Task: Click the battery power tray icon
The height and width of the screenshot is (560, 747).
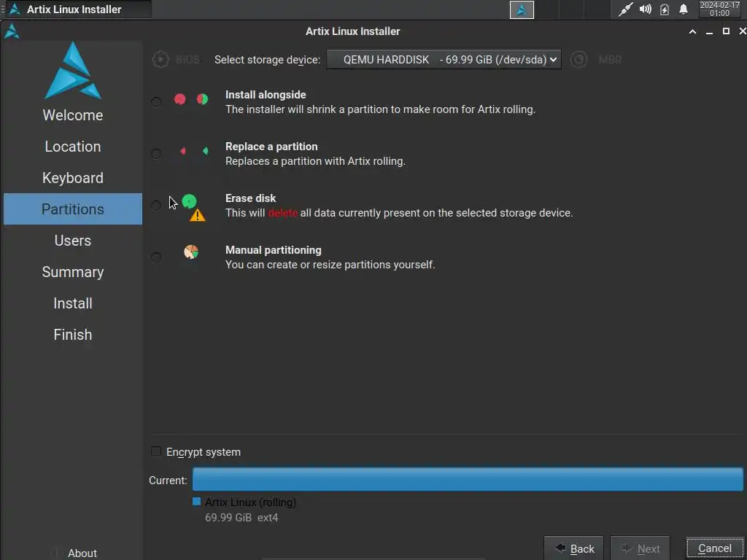Action: 665,9
